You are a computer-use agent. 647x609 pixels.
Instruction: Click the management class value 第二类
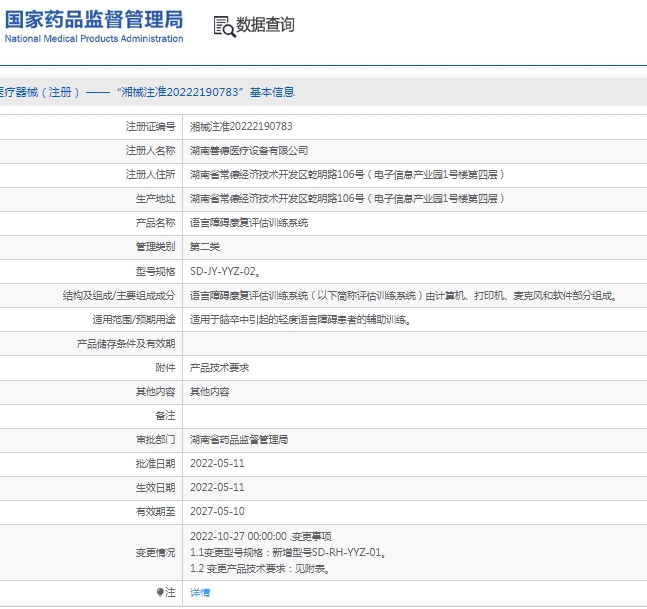[205, 247]
